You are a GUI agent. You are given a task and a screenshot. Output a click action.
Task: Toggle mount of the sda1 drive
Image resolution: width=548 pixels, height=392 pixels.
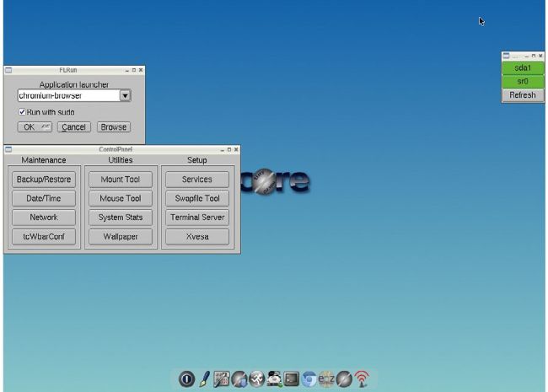click(523, 67)
